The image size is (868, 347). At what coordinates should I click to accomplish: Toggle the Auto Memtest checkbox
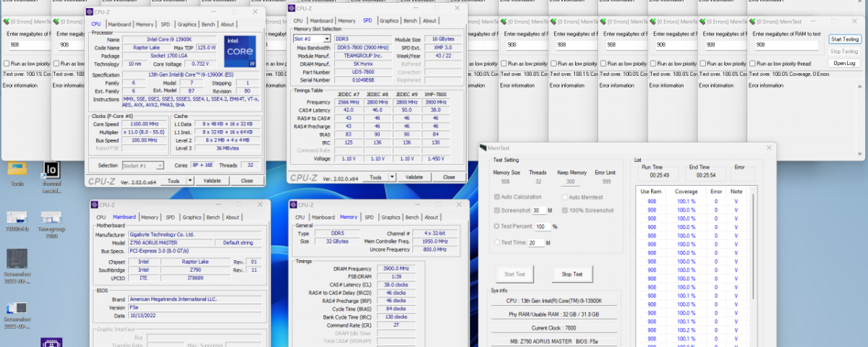565,197
